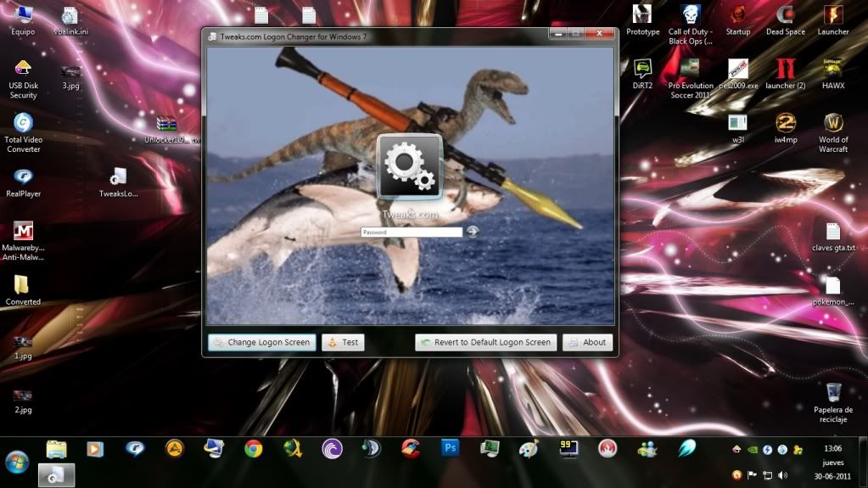Close the Logon Changer window

coord(600,34)
